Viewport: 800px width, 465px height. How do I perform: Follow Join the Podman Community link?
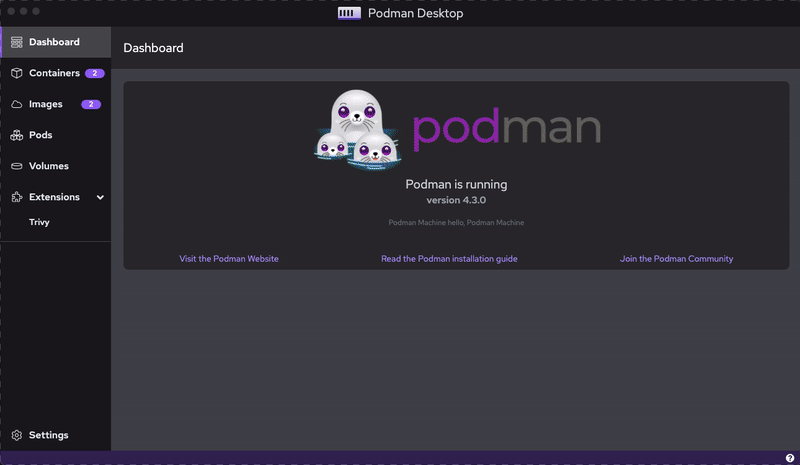click(x=676, y=259)
